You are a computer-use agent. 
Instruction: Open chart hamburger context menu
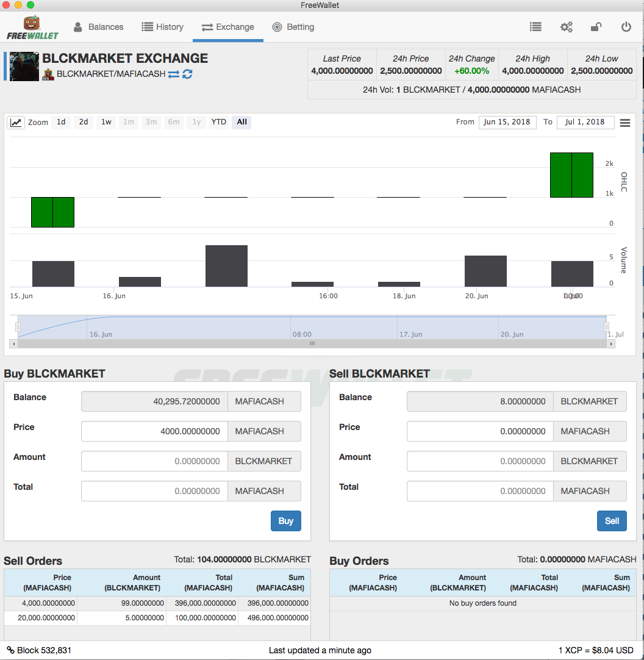[x=625, y=123]
